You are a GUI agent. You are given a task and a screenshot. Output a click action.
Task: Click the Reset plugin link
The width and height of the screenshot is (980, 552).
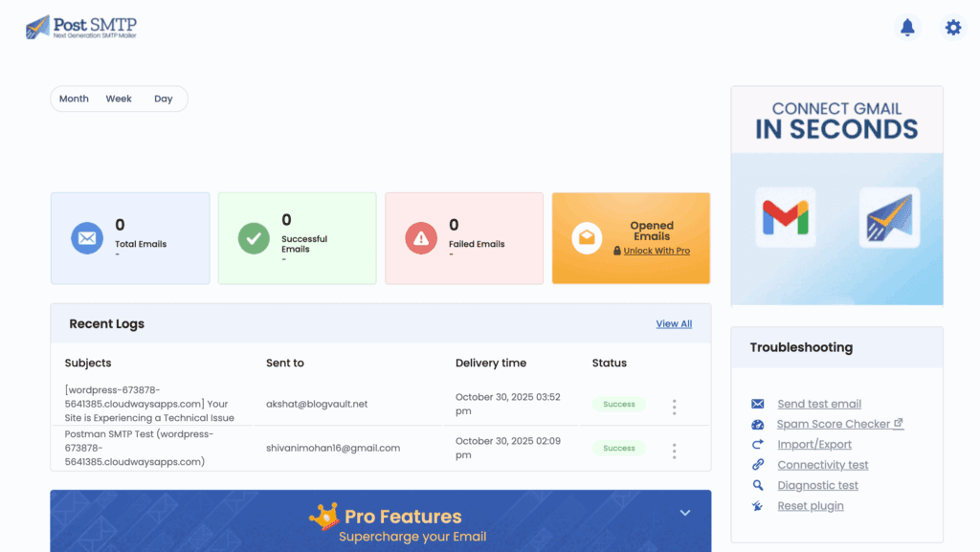pyautogui.click(x=811, y=506)
